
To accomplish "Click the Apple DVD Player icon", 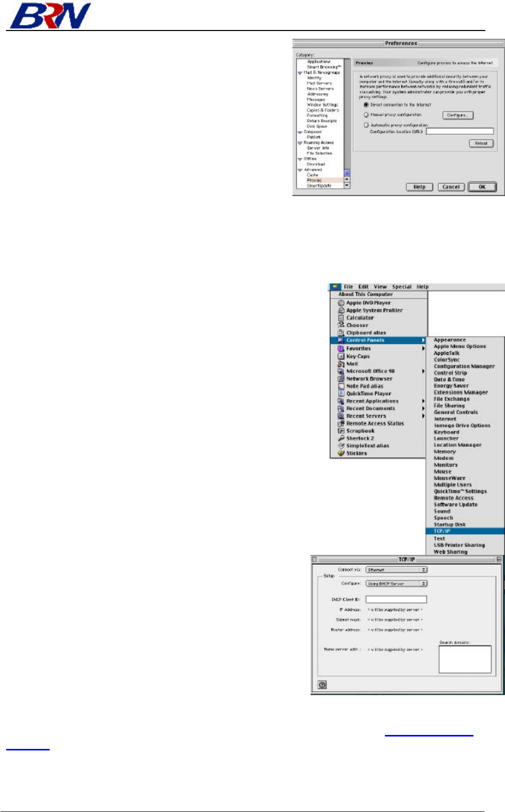I will 341,303.
